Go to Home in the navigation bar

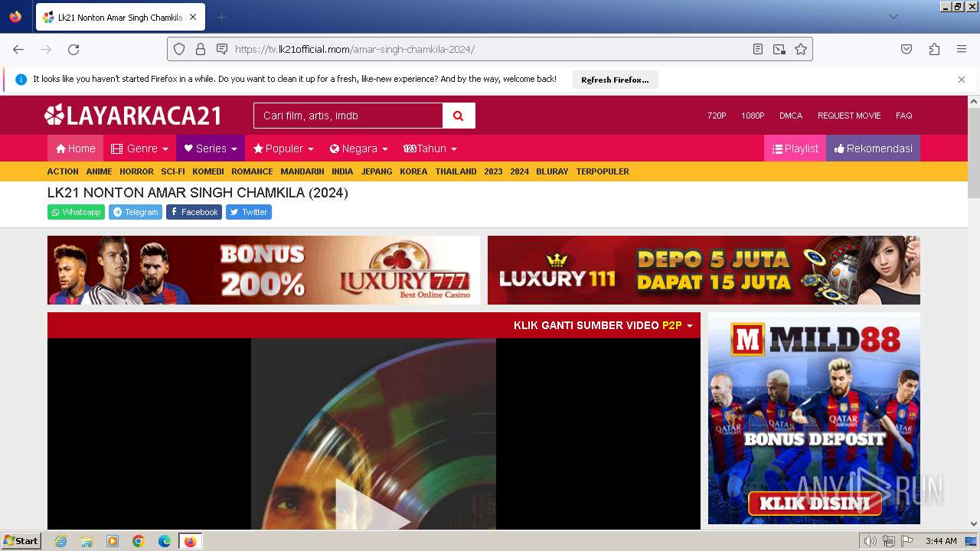tap(75, 148)
